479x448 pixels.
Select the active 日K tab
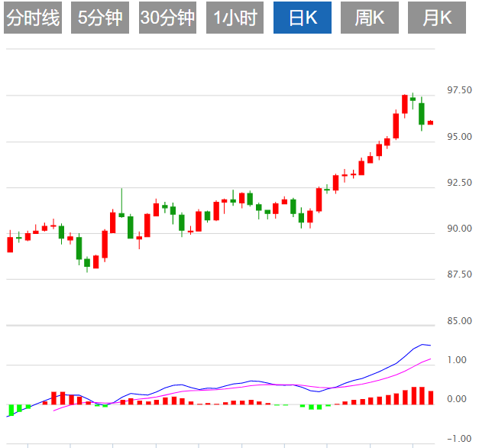click(x=300, y=18)
